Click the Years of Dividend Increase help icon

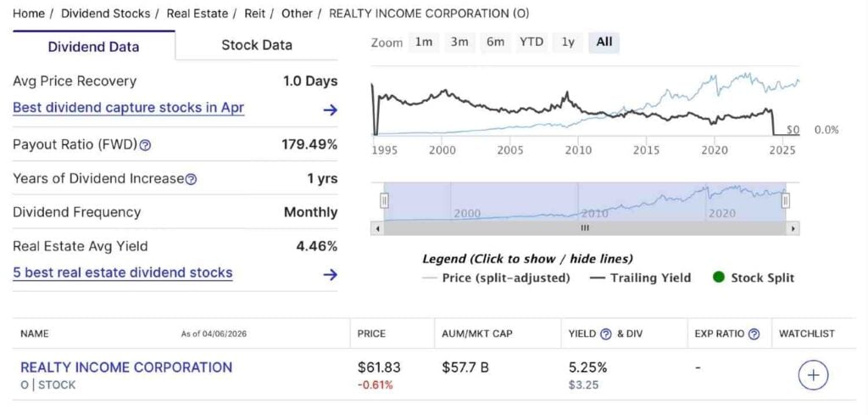pos(191,179)
